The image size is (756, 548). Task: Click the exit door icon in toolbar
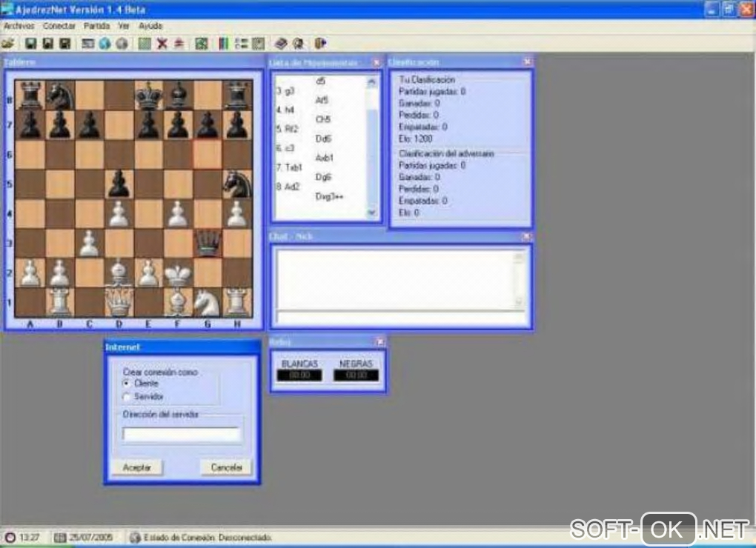pyautogui.click(x=321, y=44)
